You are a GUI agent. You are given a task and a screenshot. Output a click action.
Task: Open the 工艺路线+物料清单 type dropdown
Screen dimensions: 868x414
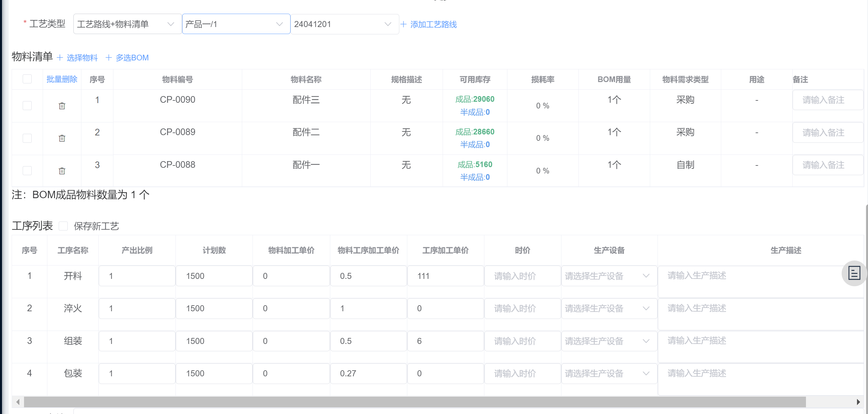(127, 24)
